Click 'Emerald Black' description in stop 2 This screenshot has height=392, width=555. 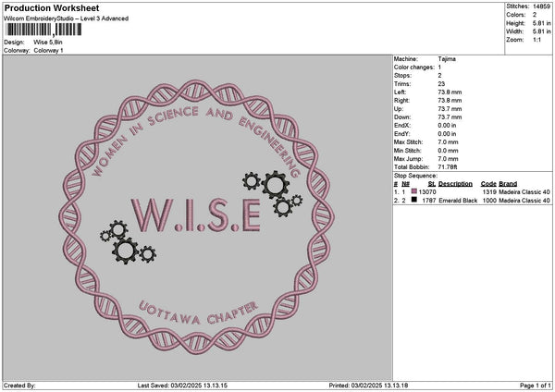[x=458, y=201]
